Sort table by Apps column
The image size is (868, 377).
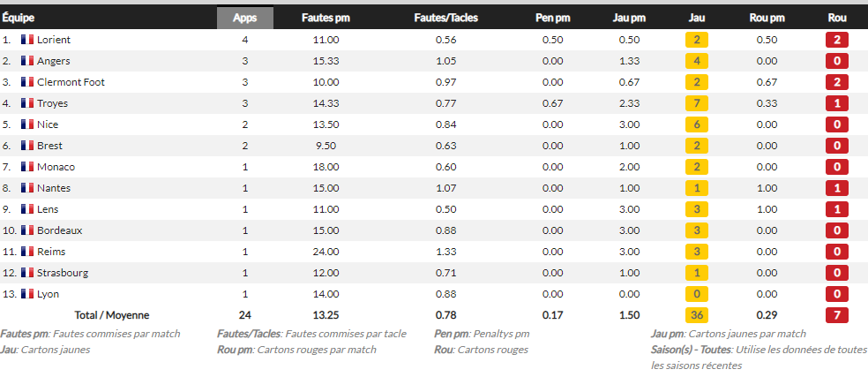245,18
